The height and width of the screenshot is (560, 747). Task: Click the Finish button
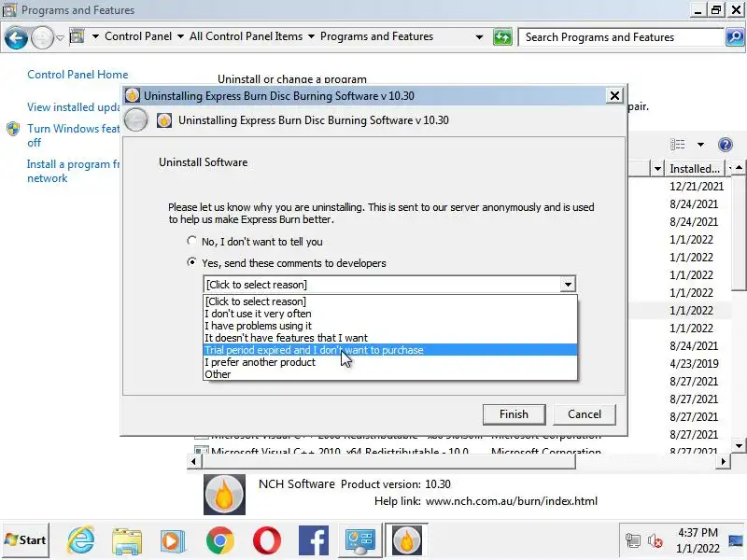[x=514, y=414]
